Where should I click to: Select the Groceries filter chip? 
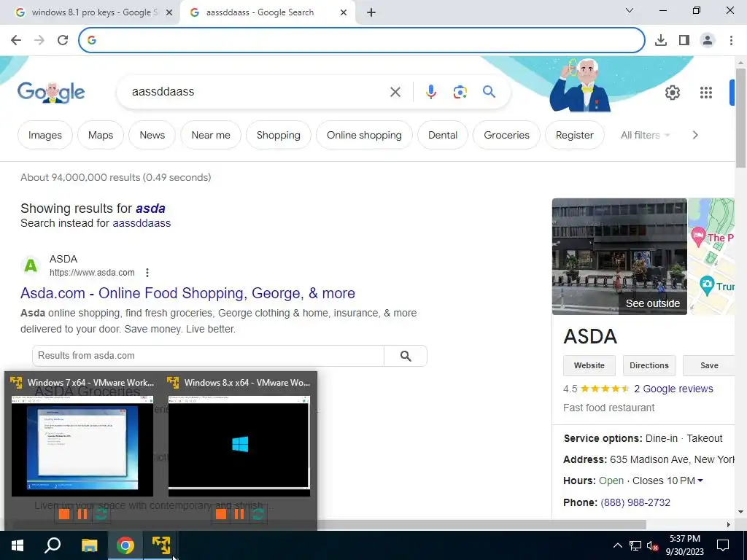click(506, 135)
